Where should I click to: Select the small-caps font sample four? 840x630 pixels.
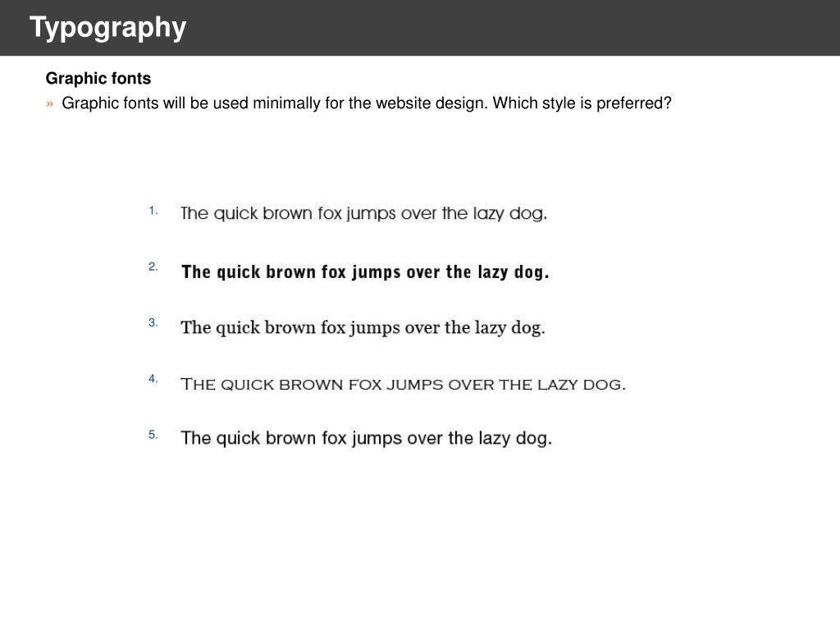(x=403, y=384)
